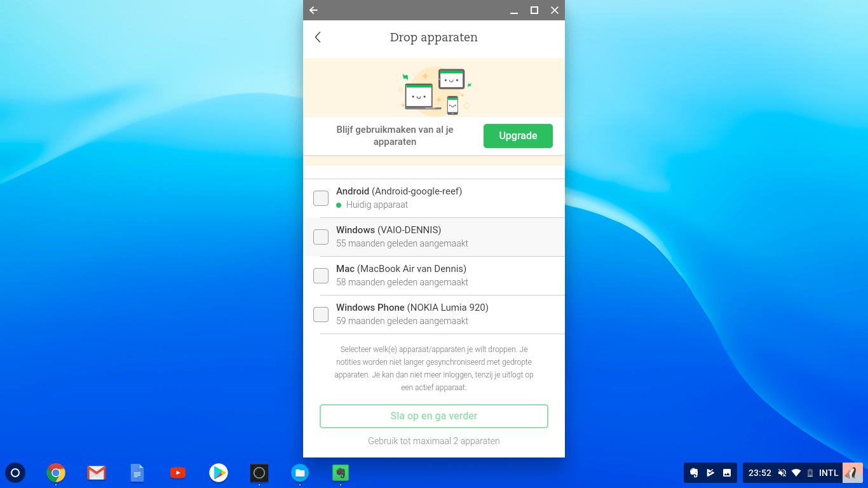
Task: Click the Play Store notification tray icon
Action: click(710, 473)
